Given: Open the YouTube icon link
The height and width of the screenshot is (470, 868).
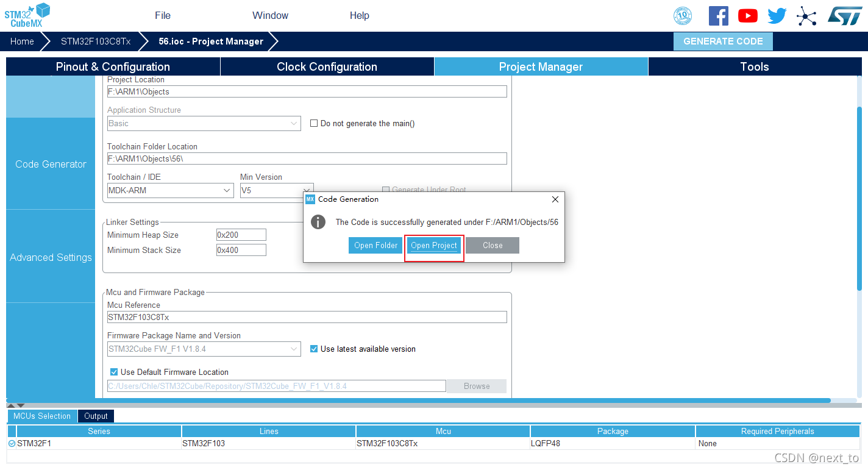Looking at the screenshot, I should pos(748,16).
